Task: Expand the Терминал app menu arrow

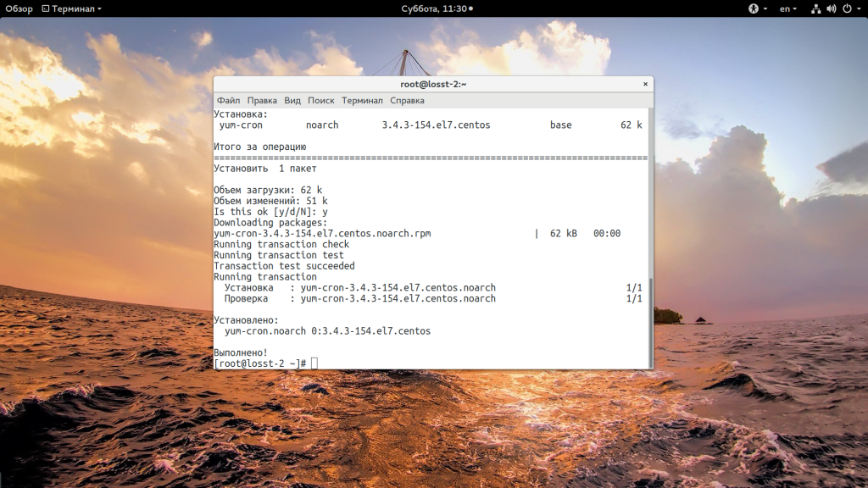Action: pos(99,8)
